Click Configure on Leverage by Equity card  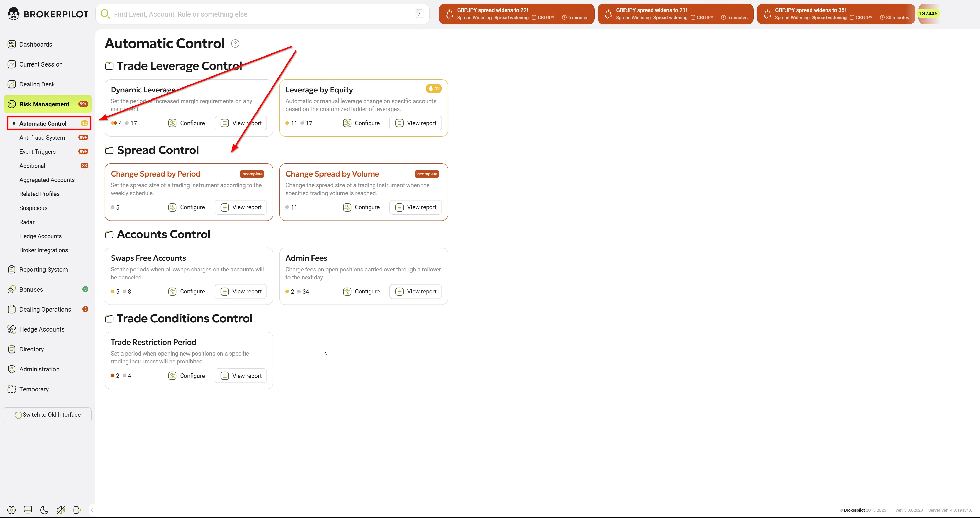(361, 123)
